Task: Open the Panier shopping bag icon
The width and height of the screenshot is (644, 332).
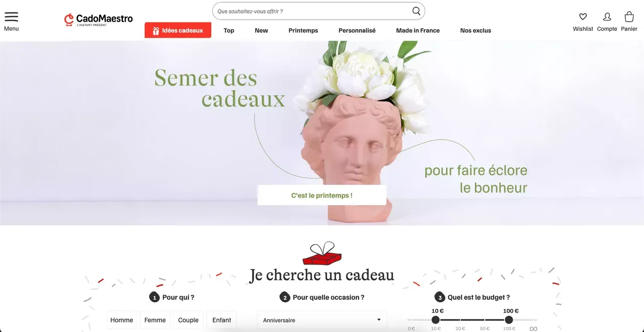Action: point(629,17)
